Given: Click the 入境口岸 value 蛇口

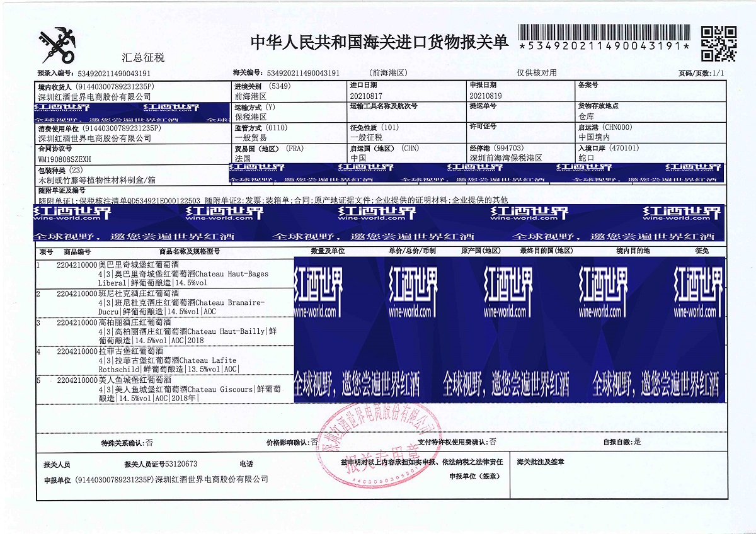Looking at the screenshot, I should [585, 159].
